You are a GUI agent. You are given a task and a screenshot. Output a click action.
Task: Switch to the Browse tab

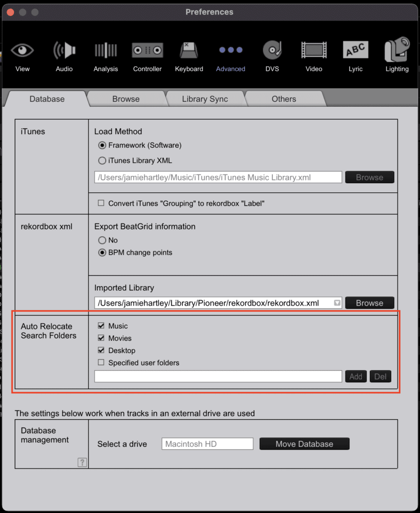126,99
